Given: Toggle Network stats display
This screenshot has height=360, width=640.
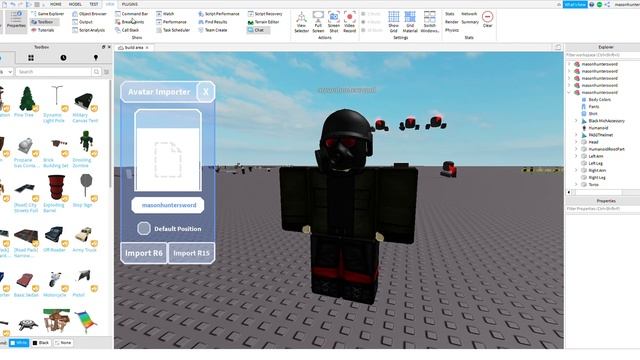Looking at the screenshot, I should (469, 13).
